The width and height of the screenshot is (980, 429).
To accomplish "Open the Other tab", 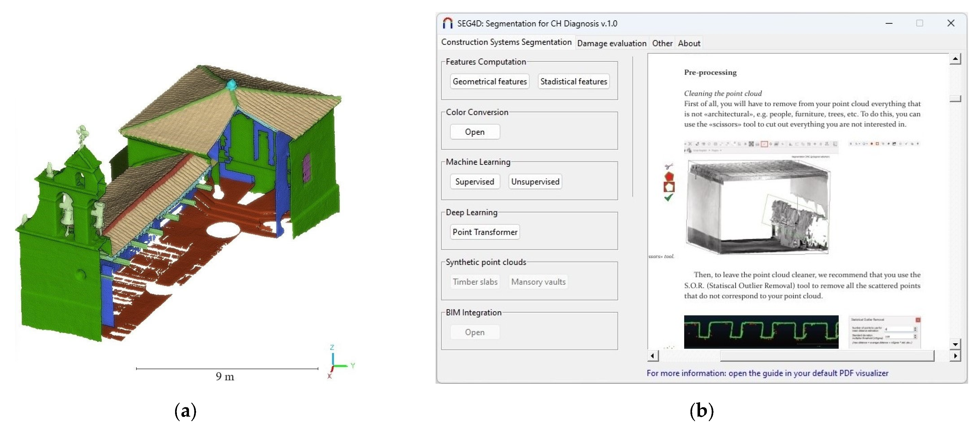I will [662, 43].
